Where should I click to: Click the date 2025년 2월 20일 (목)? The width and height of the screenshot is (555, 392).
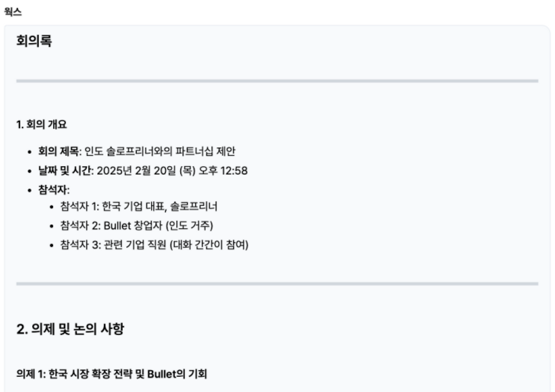[x=146, y=171]
